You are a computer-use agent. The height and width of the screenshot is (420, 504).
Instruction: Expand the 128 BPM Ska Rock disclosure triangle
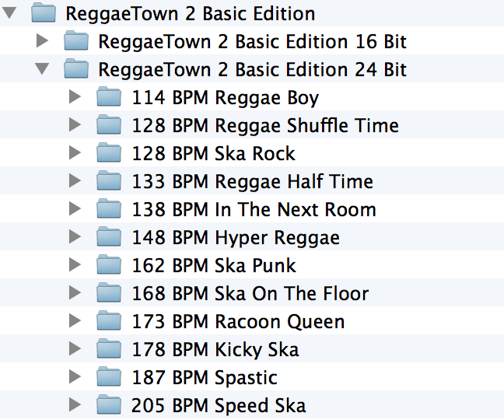tap(75, 153)
